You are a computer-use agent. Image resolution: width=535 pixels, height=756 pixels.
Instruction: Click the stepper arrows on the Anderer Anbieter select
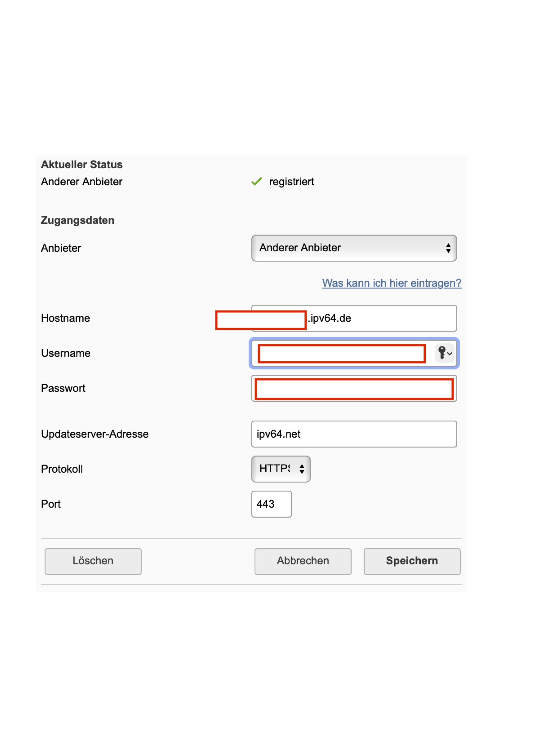(448, 248)
